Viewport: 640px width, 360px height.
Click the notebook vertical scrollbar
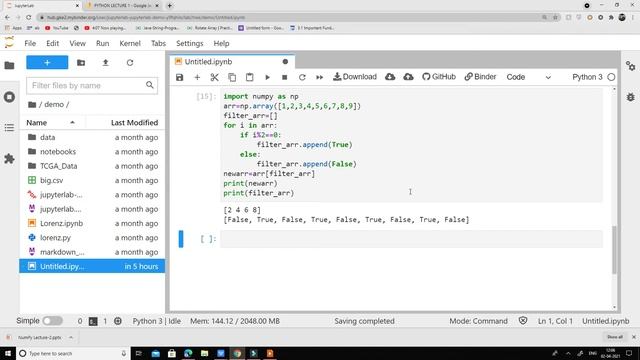614,250
